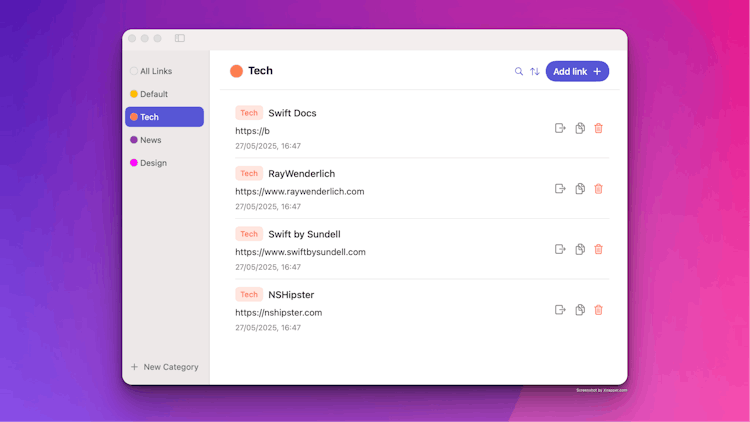Select the Default category
The height and width of the screenshot is (422, 750).
(x=165, y=94)
